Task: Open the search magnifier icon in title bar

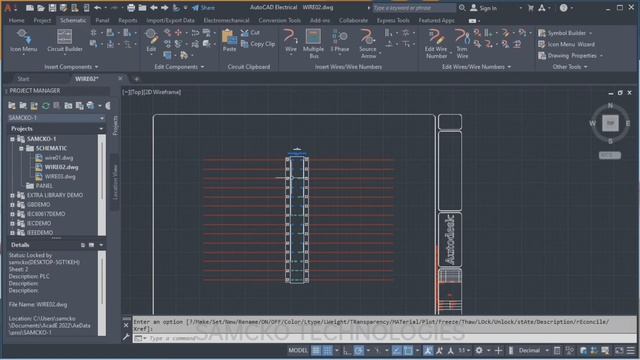Action: point(462,8)
